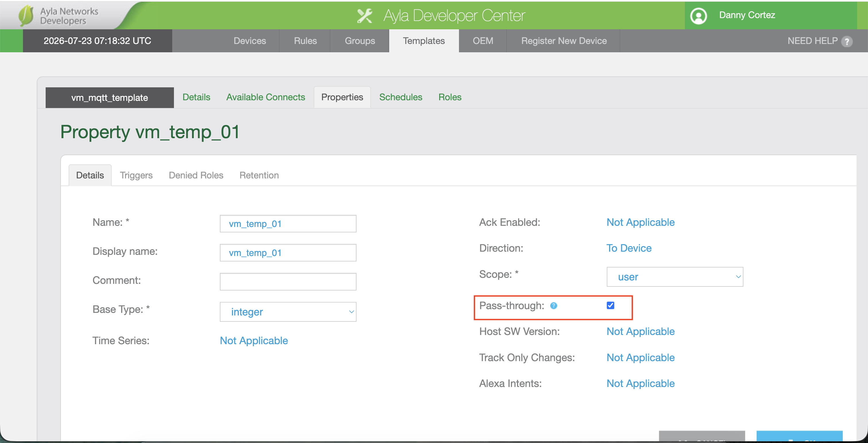Open the Scope dropdown set to user
The image size is (868, 443).
[x=675, y=277]
